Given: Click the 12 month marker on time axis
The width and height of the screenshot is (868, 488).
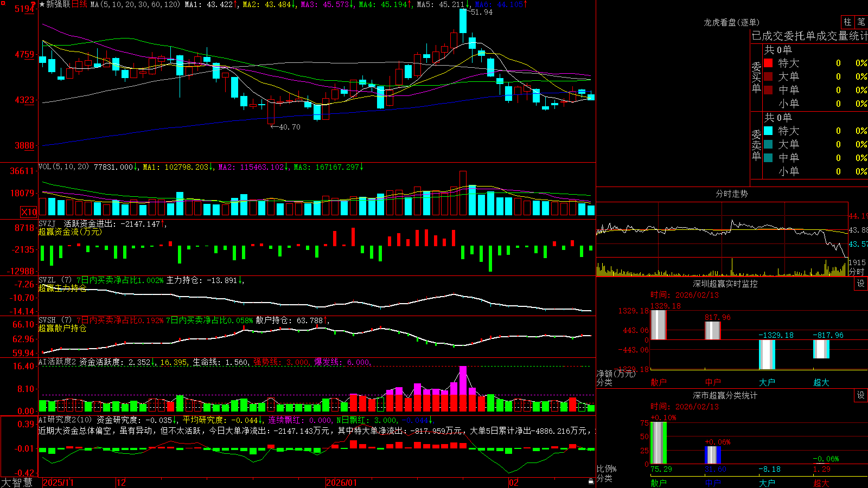Looking at the screenshot, I should [122, 483].
